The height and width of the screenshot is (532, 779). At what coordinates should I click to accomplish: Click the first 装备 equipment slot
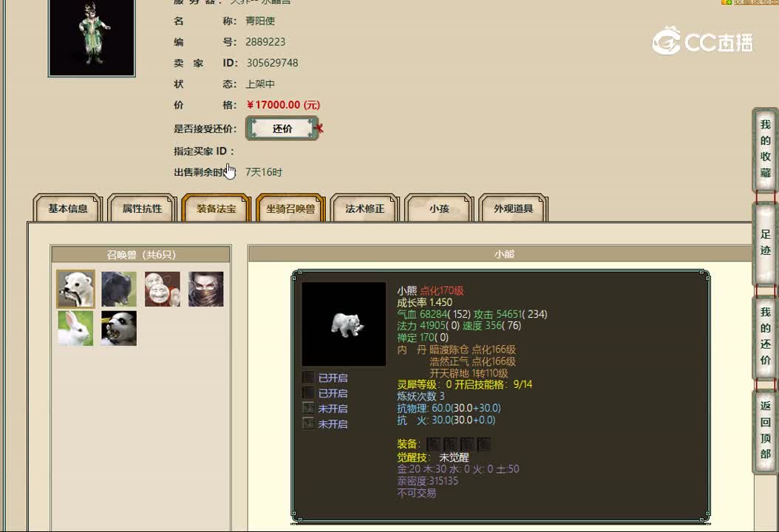[x=433, y=444]
